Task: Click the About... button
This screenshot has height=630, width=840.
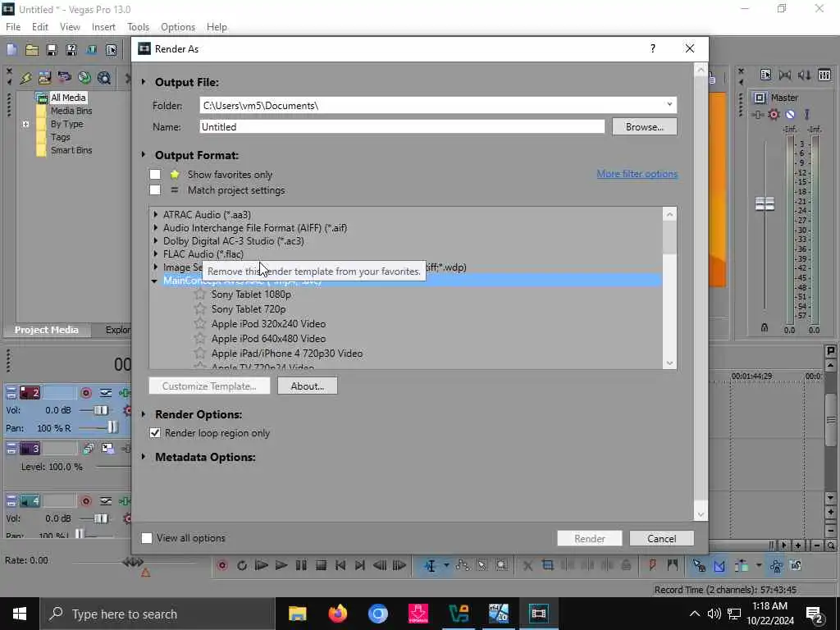Action: point(308,386)
